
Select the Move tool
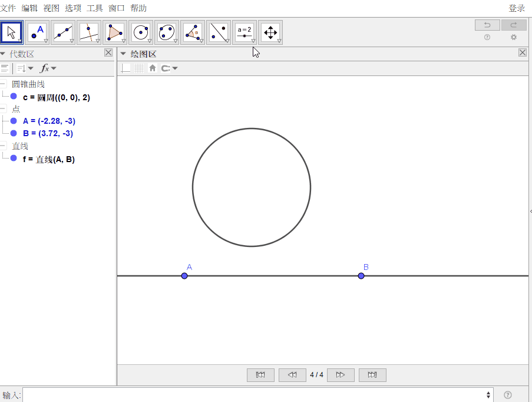11,32
